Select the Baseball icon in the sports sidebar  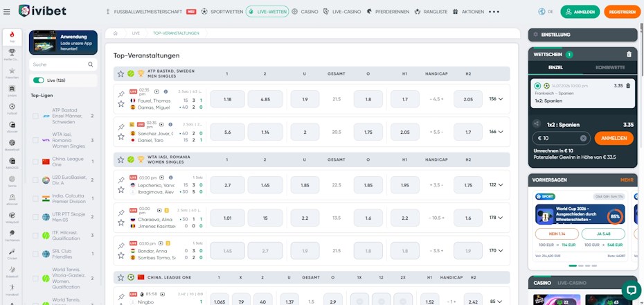pyautogui.click(x=12, y=271)
